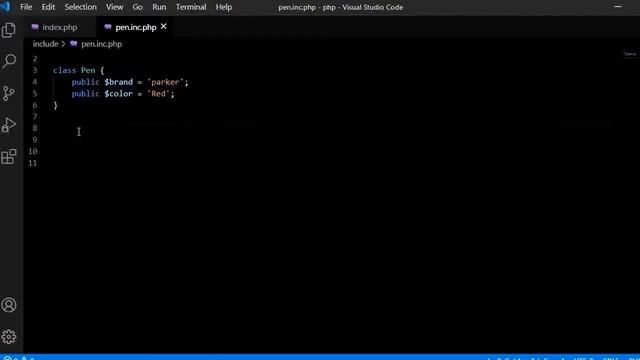Click the closing brace on line 6
This screenshot has height=360, width=640.
point(56,105)
